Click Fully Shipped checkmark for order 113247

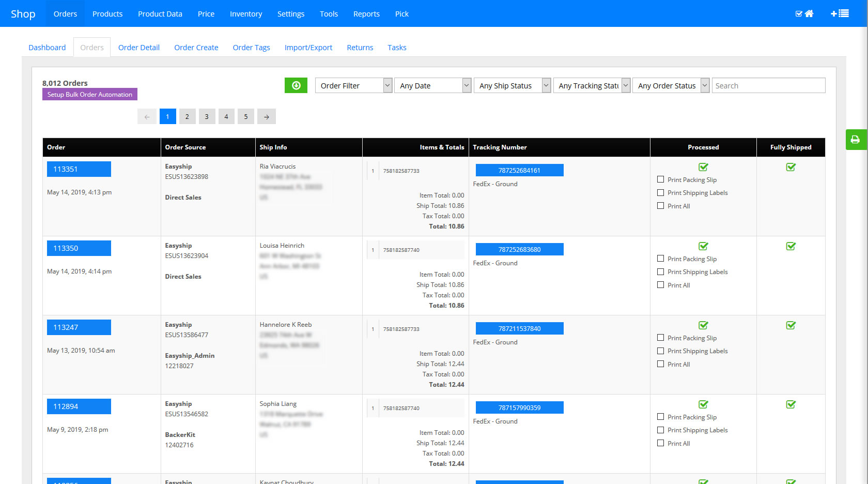791,325
